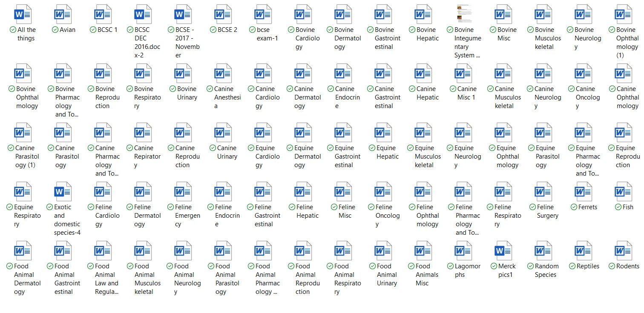
Task: Click the Reptiles document icon
Action: (584, 250)
